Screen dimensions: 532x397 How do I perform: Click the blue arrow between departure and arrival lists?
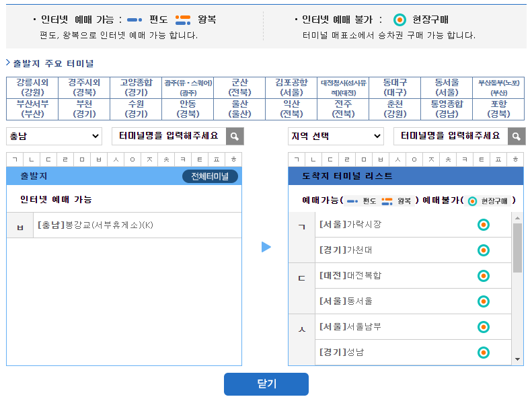pyautogui.click(x=266, y=247)
